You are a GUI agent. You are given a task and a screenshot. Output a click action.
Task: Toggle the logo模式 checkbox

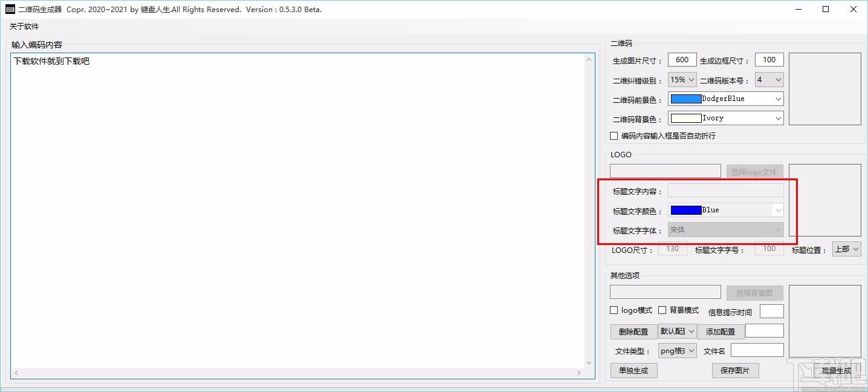pyautogui.click(x=614, y=310)
